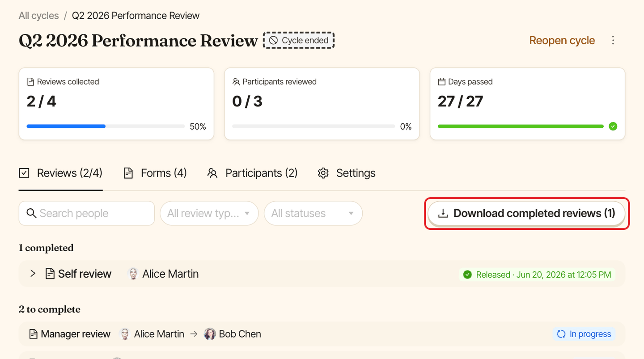The image size is (644, 359).
Task: Switch to the Participants (2) tab
Action: [x=253, y=173]
